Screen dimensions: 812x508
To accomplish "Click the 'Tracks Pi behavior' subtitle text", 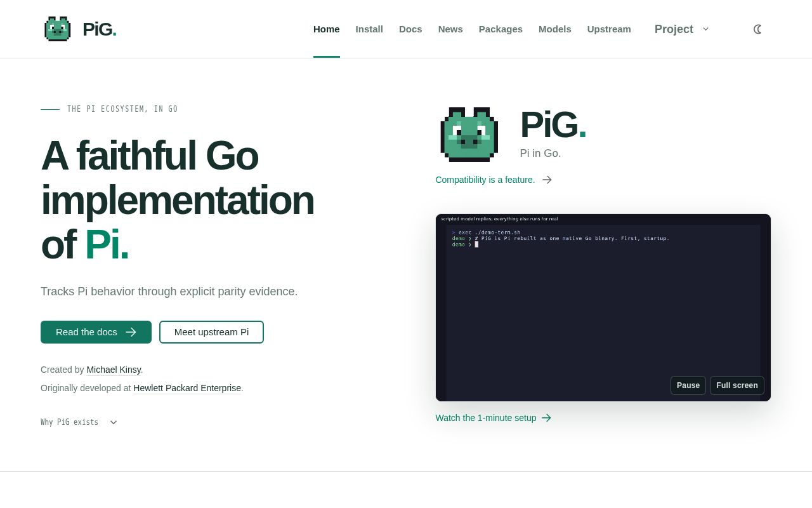I will tap(169, 291).
